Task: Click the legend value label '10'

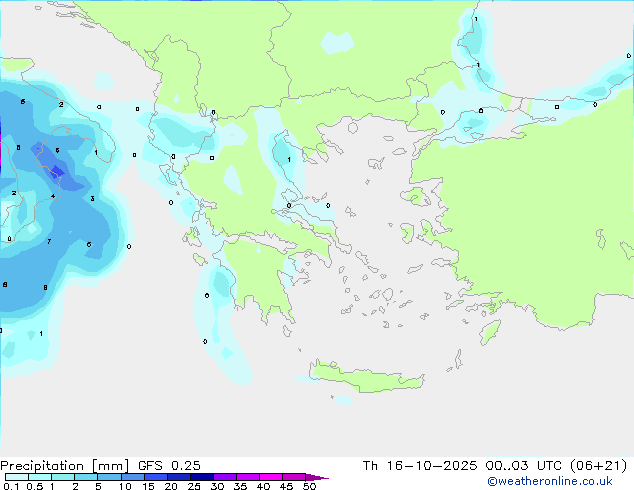Action: pyautogui.click(x=125, y=486)
